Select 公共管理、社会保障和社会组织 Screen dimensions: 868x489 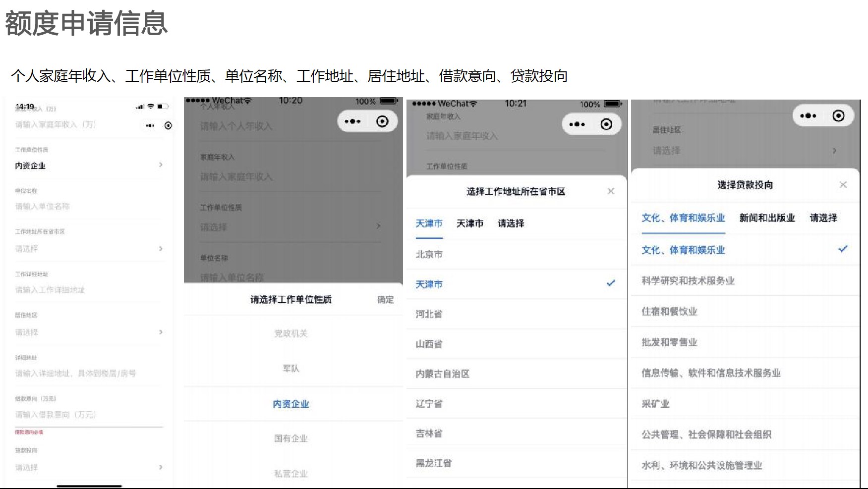click(745, 435)
